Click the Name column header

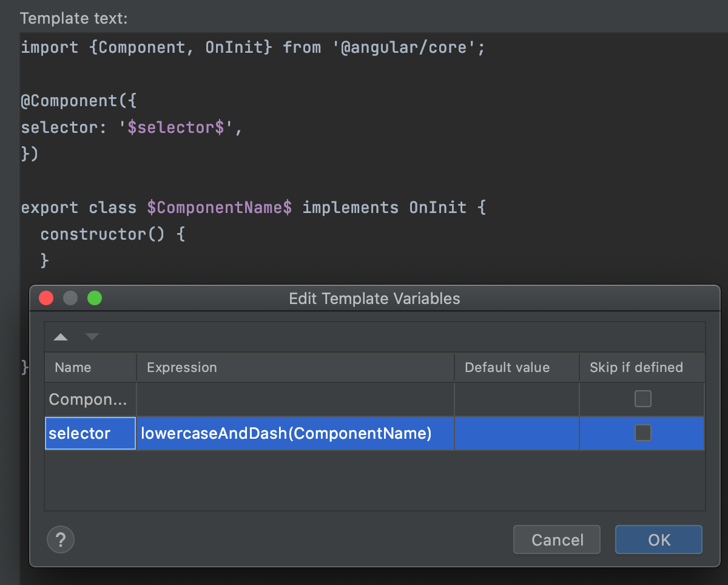coord(73,367)
